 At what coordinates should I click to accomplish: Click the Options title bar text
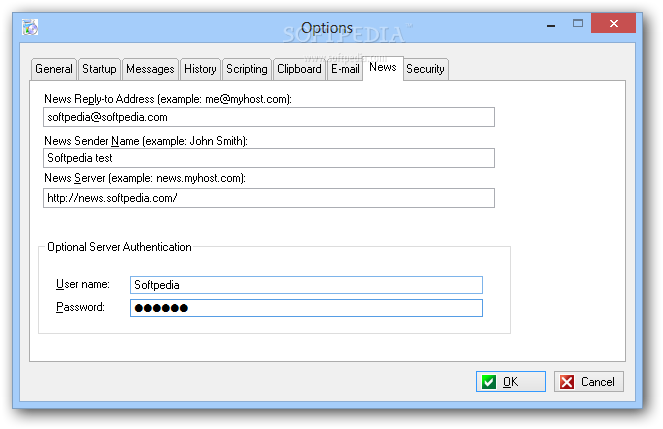coord(327,28)
